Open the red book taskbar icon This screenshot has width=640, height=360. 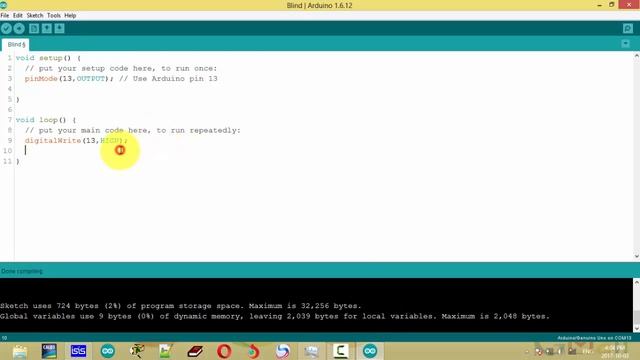pyautogui.click(x=195, y=351)
